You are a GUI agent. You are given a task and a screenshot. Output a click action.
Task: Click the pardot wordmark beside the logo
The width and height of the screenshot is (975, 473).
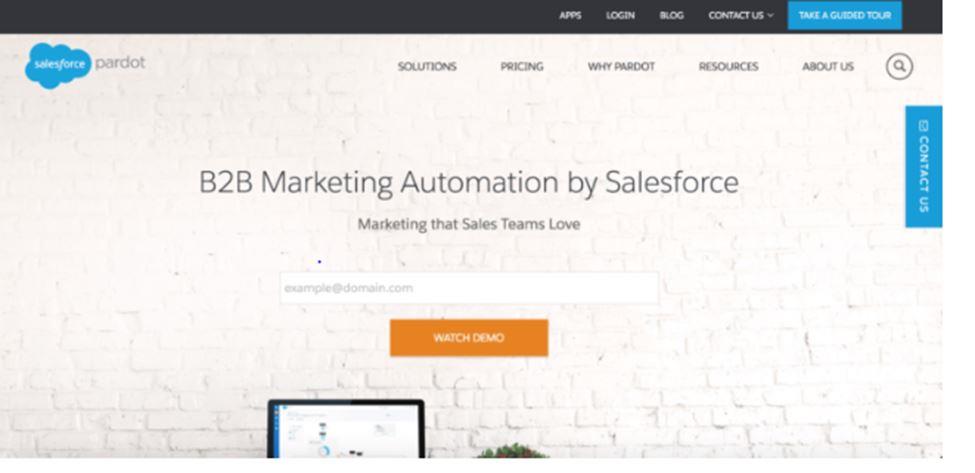click(121, 62)
